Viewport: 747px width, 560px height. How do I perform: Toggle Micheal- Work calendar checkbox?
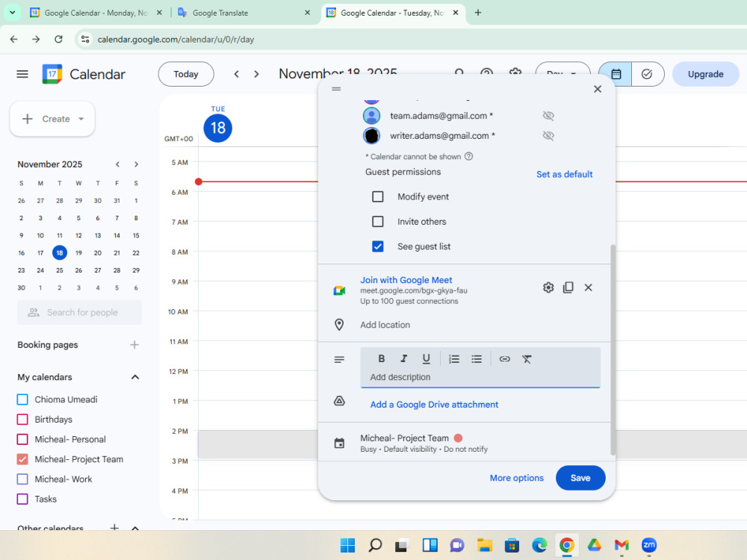click(x=22, y=479)
